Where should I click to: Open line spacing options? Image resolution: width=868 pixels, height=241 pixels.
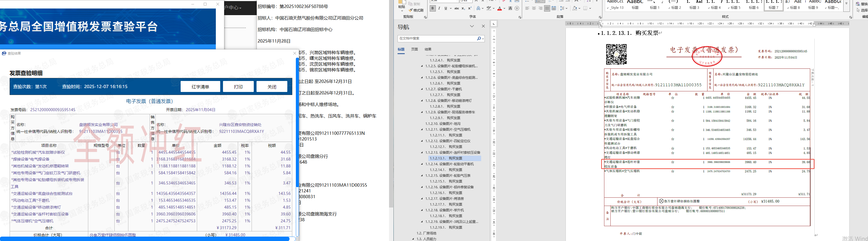(562, 9)
